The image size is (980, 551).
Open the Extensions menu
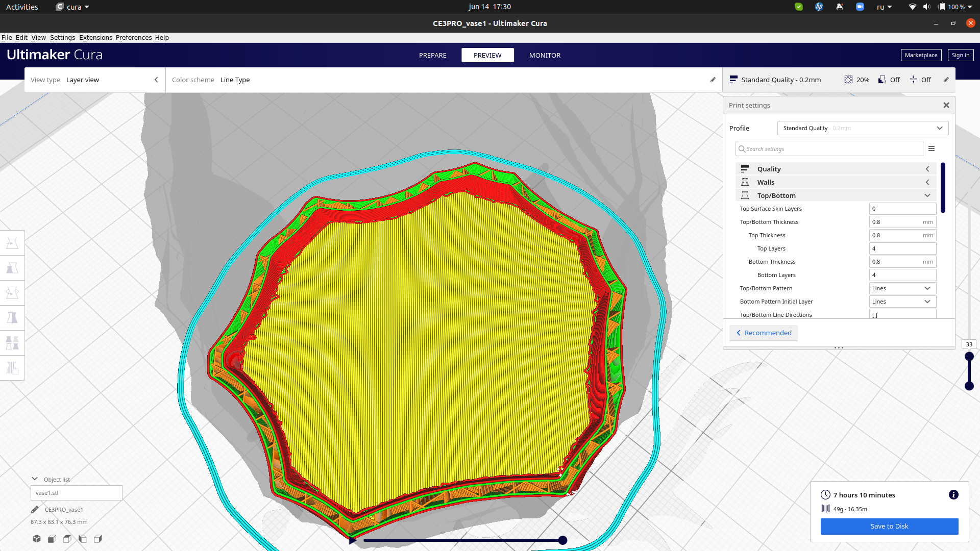(x=95, y=37)
